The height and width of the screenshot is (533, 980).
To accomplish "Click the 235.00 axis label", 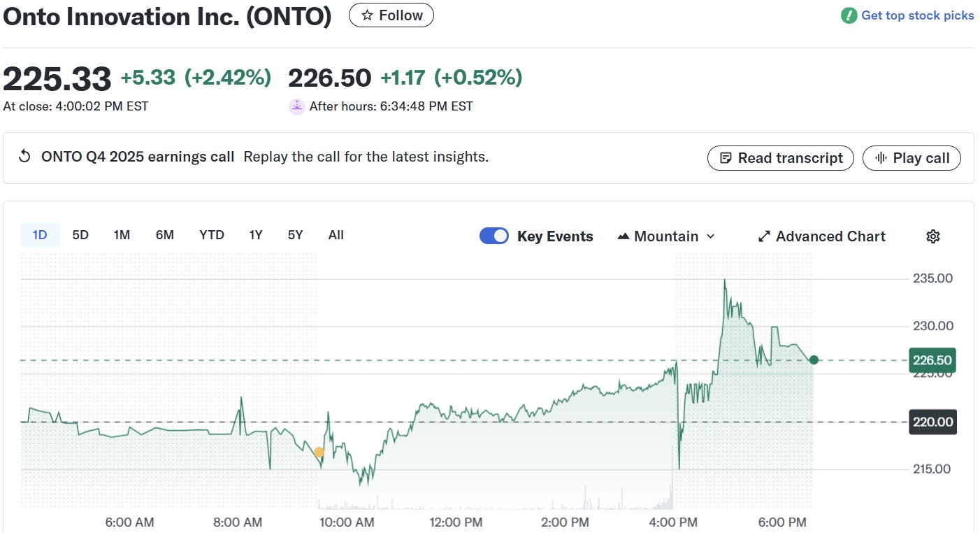I will tap(933, 278).
